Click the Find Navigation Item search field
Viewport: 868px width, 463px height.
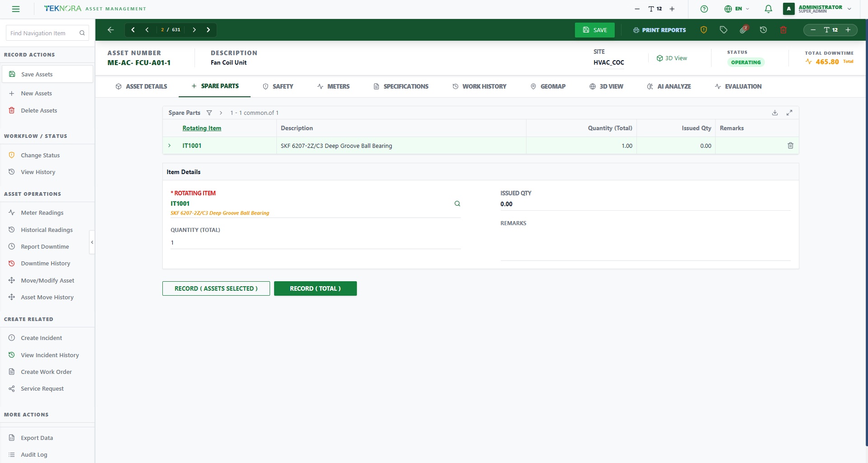(47, 33)
